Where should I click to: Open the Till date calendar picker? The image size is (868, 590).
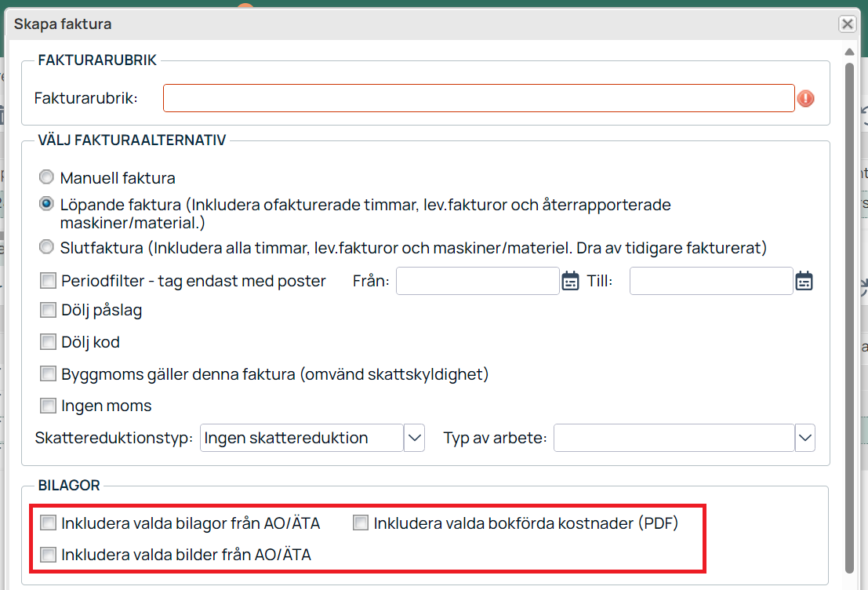(804, 281)
